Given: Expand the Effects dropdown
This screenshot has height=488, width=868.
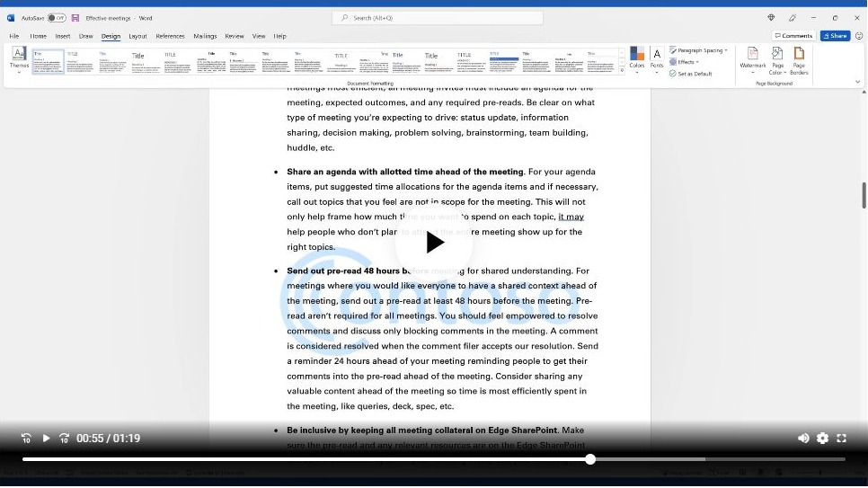Looking at the screenshot, I should pos(684,62).
